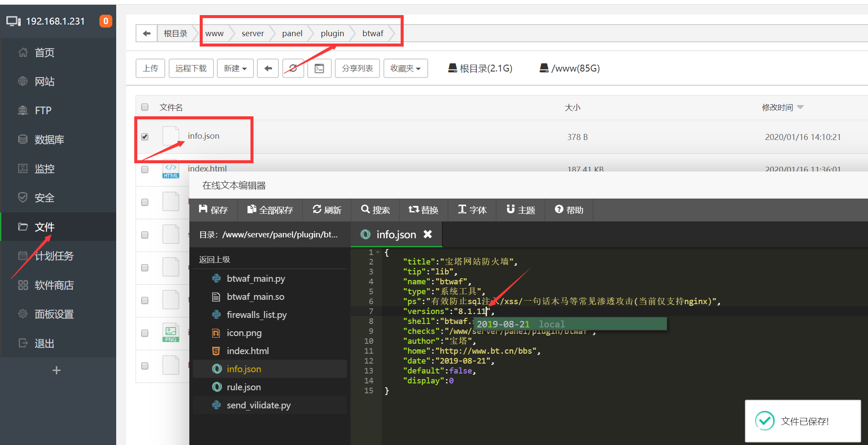Screen dimensions: 868x445
Task: Go to 数据库 in the sidebar
Action: 49,140
